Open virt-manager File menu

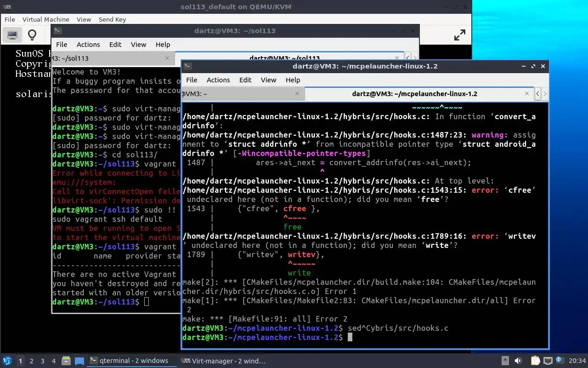tap(10, 19)
